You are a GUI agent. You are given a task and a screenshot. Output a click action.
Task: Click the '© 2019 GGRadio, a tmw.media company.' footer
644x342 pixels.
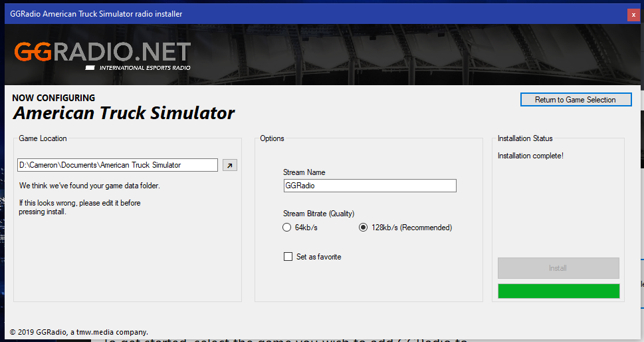tap(78, 332)
